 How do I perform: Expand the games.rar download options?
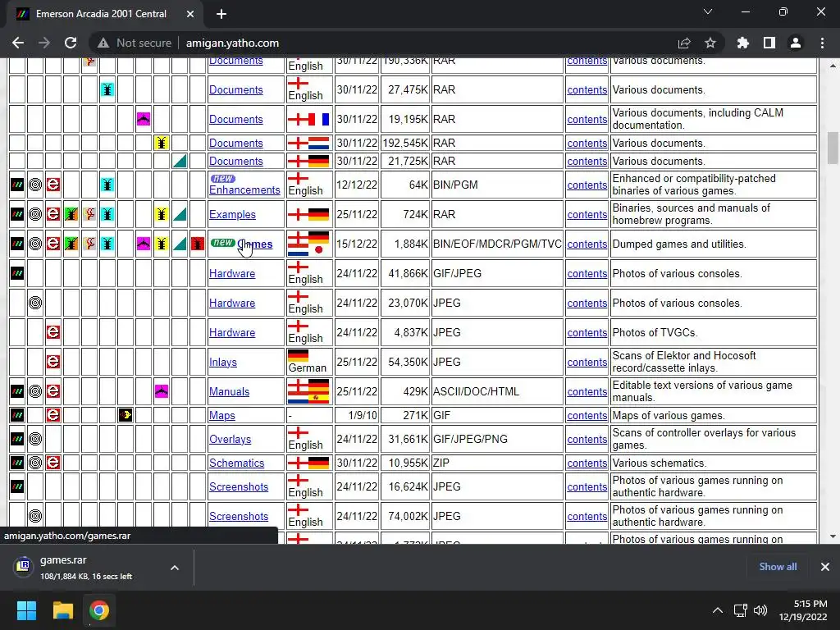[175, 568]
